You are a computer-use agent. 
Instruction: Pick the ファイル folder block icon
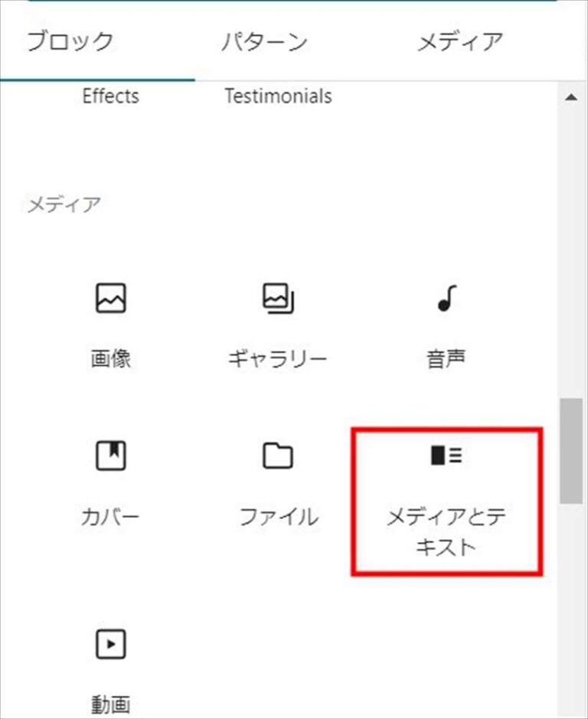278,456
